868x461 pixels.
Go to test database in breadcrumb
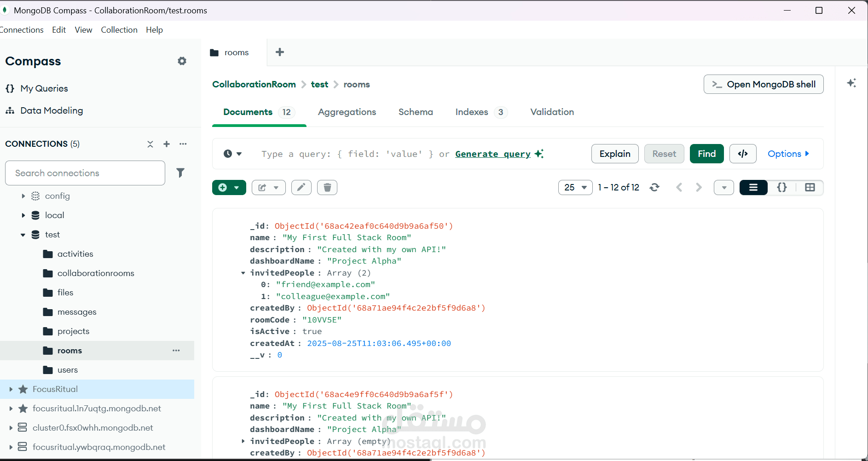coord(319,84)
